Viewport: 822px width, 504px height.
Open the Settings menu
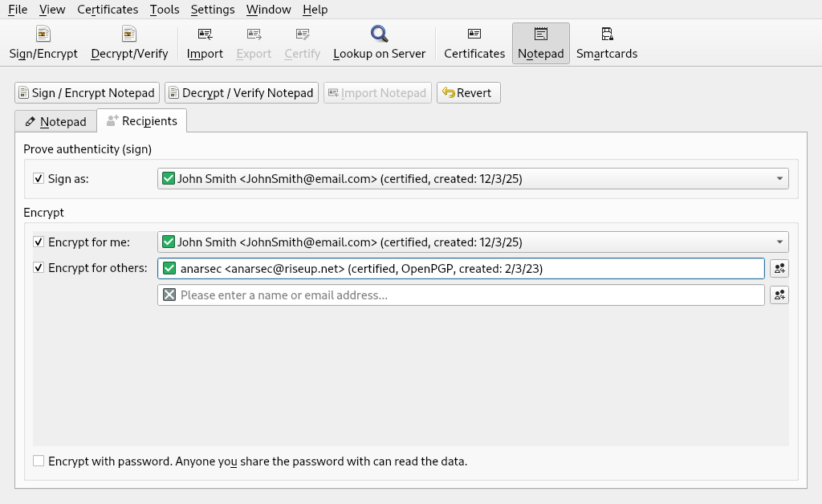(212, 10)
